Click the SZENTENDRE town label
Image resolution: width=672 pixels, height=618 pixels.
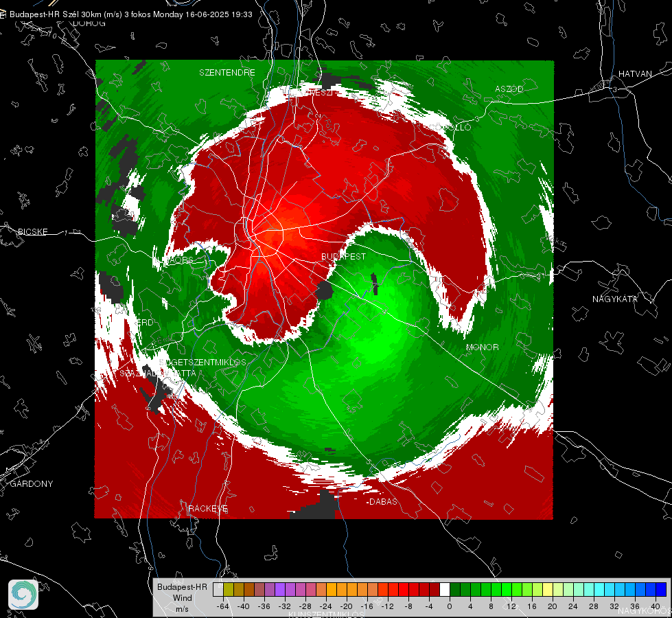[227, 73]
